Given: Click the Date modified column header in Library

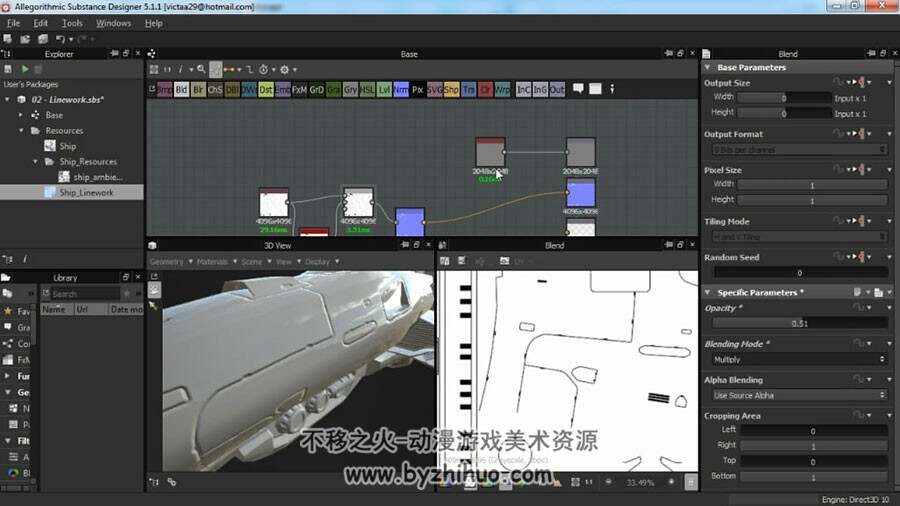Looking at the screenshot, I should (126, 309).
